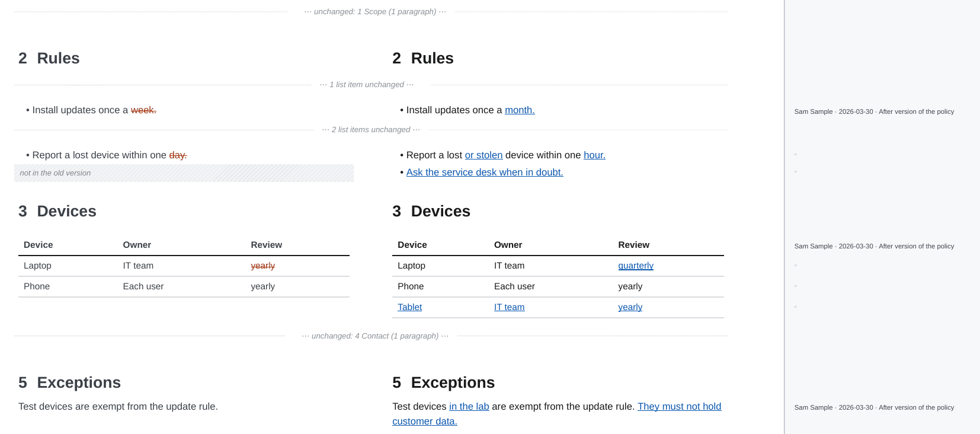This screenshot has height=434, width=980.
Task: Expand the unchanged "4 Contact" section
Action: [x=375, y=336]
